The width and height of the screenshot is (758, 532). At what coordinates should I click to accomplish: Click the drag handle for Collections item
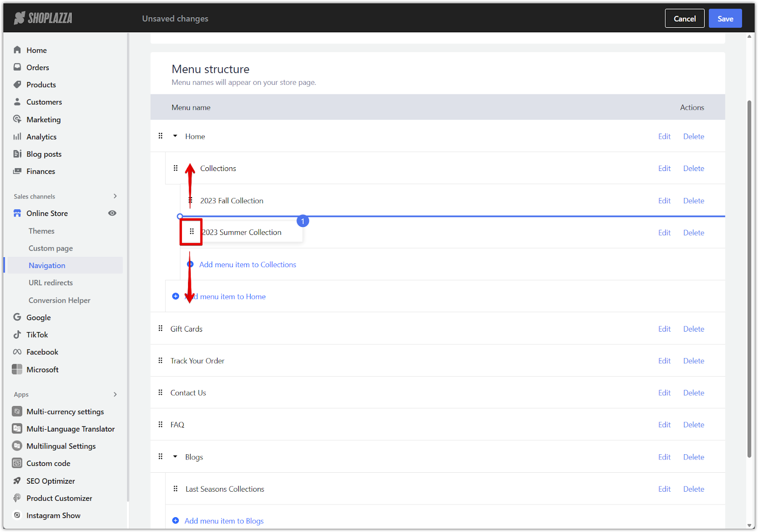pos(176,168)
